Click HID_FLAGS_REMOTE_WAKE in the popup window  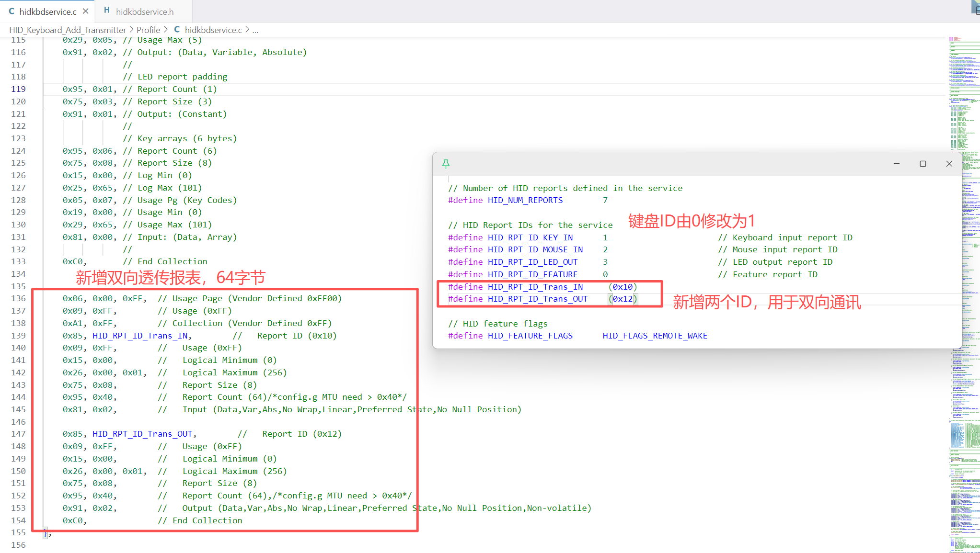[655, 336]
